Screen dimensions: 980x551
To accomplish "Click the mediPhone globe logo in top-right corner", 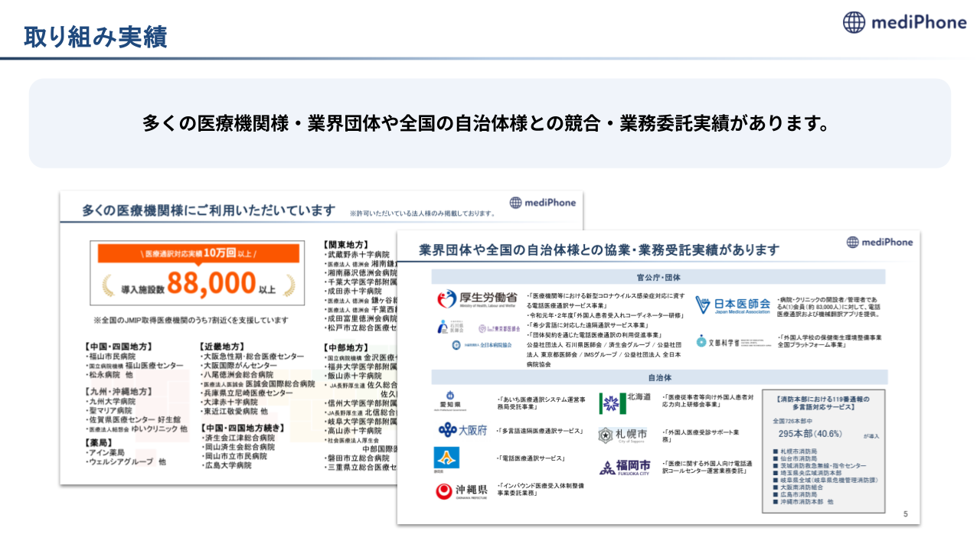I will point(854,22).
